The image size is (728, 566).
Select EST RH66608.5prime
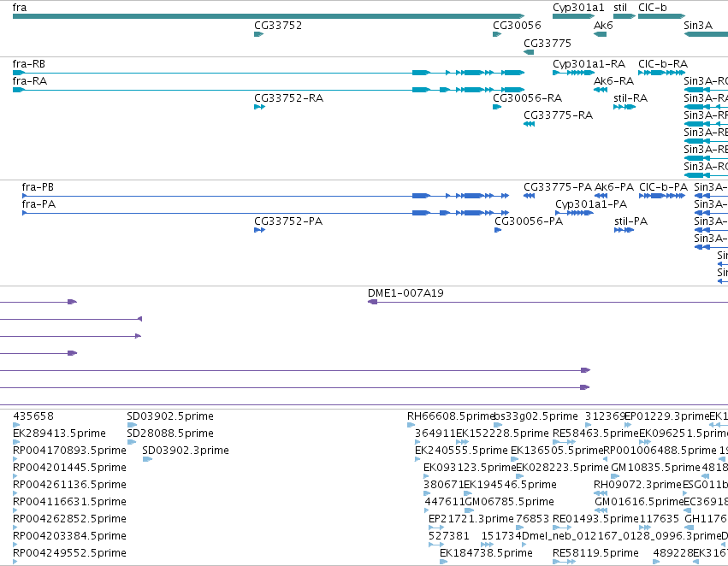450,416
